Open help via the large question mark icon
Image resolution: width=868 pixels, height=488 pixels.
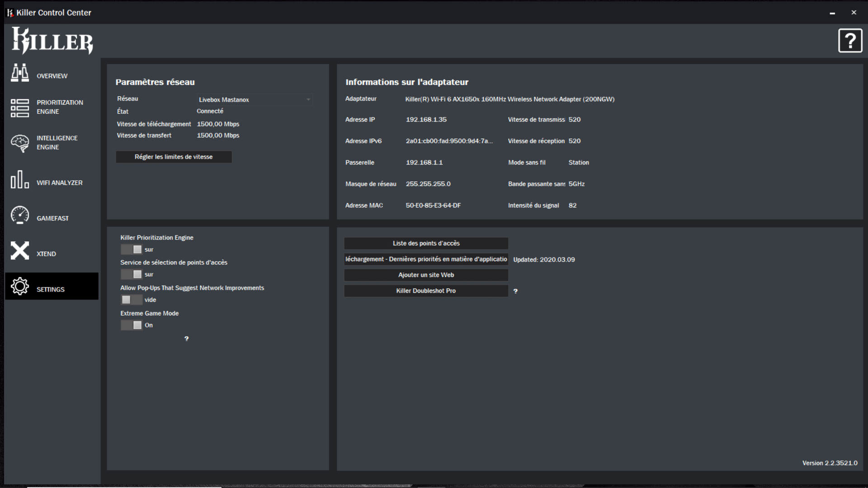[850, 41]
